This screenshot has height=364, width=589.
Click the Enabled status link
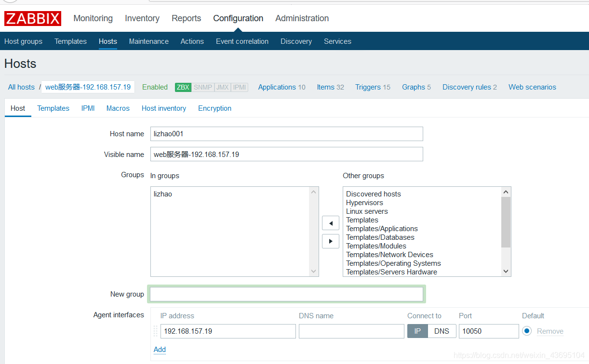pos(155,87)
